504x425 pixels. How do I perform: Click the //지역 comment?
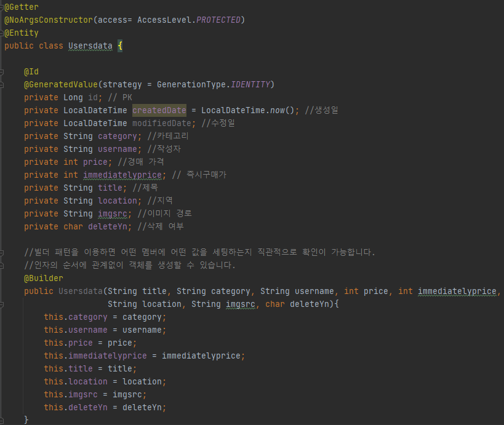(160, 201)
